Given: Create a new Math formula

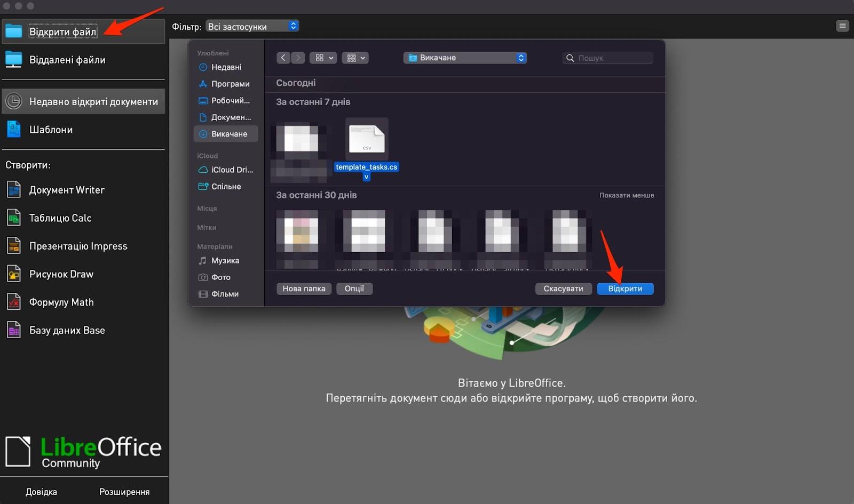Looking at the screenshot, I should 61,302.
